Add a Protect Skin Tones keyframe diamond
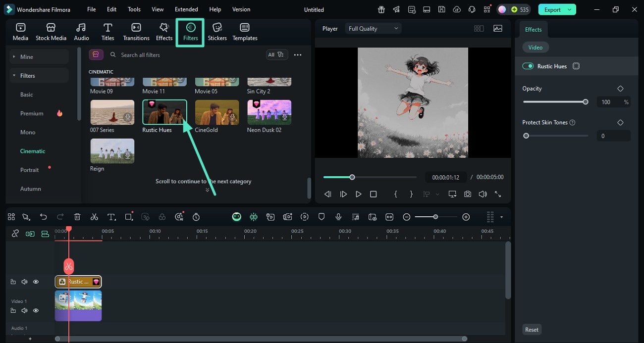This screenshot has height=343, width=644. click(620, 122)
